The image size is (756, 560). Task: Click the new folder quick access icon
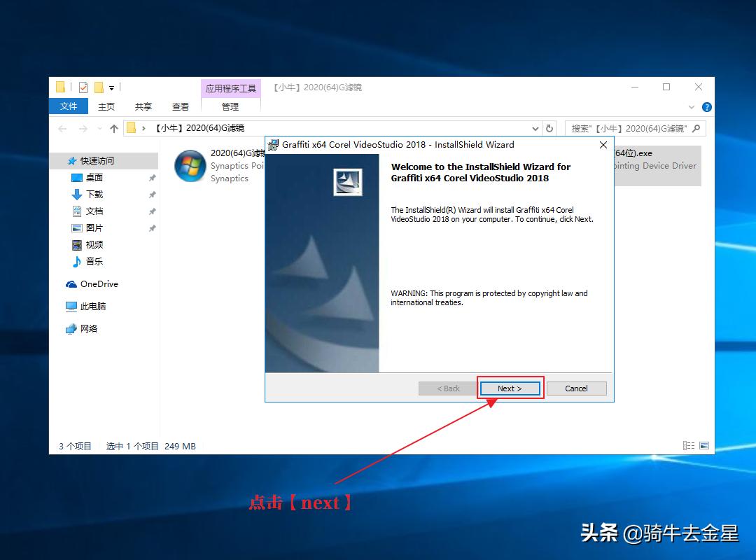point(99,87)
